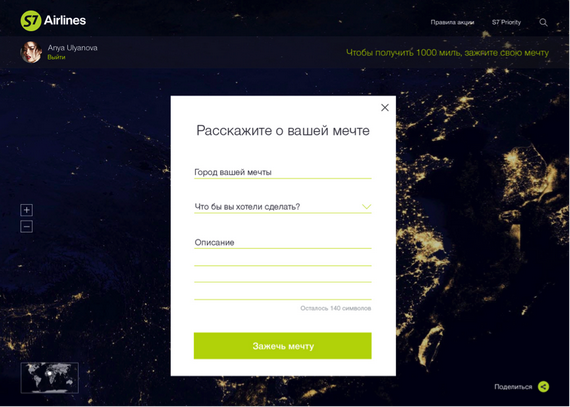The image size is (570, 407).
Task: Log out using the 'Выйти' link
Action: point(56,57)
